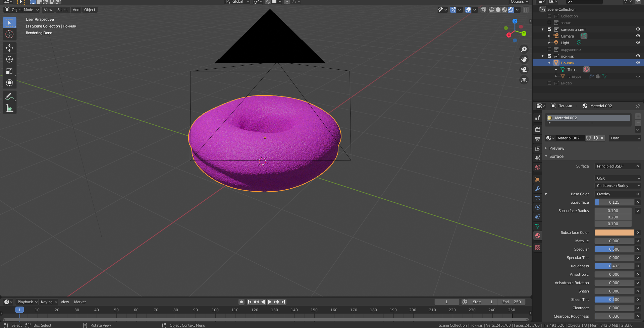This screenshot has width=644, height=328.
Task: Select the Measure ruler tool
Action: (10, 108)
